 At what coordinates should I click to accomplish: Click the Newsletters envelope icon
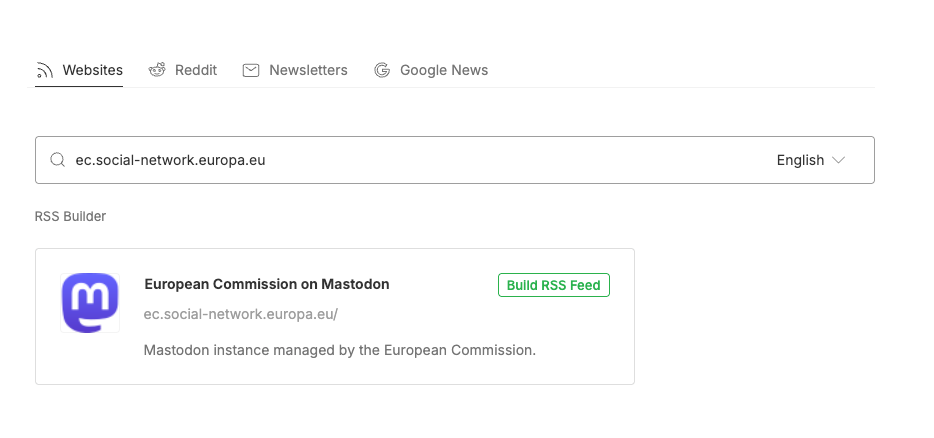pyautogui.click(x=251, y=70)
